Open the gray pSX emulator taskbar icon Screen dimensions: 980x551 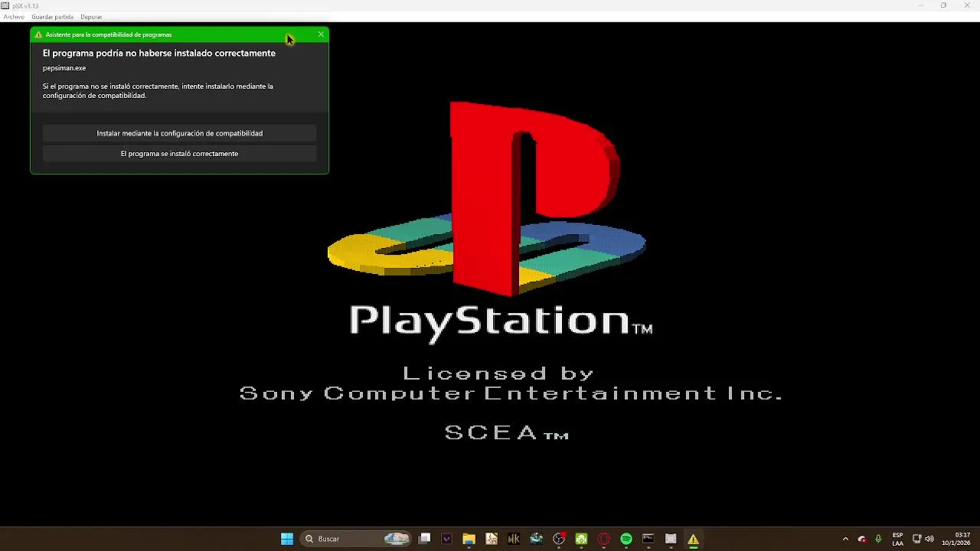point(671,539)
